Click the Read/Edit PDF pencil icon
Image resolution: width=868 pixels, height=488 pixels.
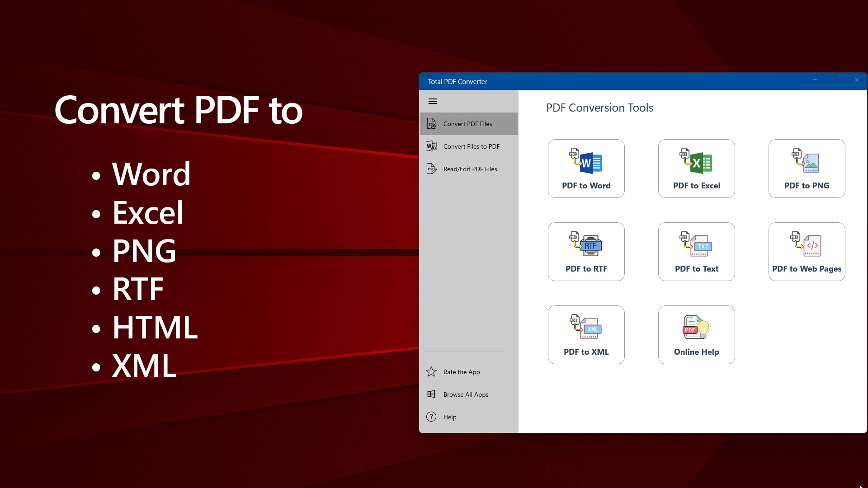[431, 169]
